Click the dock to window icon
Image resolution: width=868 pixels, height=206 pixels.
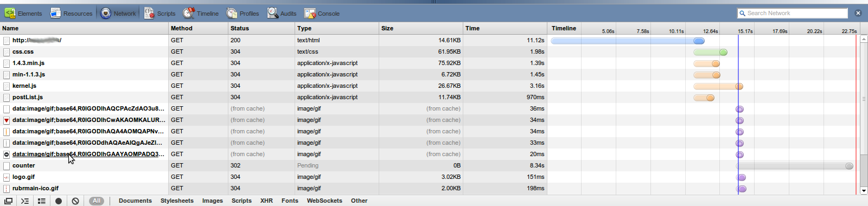tap(8, 201)
